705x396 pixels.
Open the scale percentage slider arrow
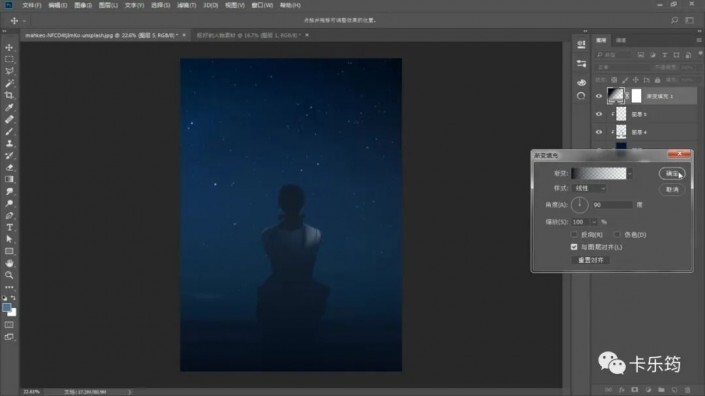pyautogui.click(x=594, y=222)
